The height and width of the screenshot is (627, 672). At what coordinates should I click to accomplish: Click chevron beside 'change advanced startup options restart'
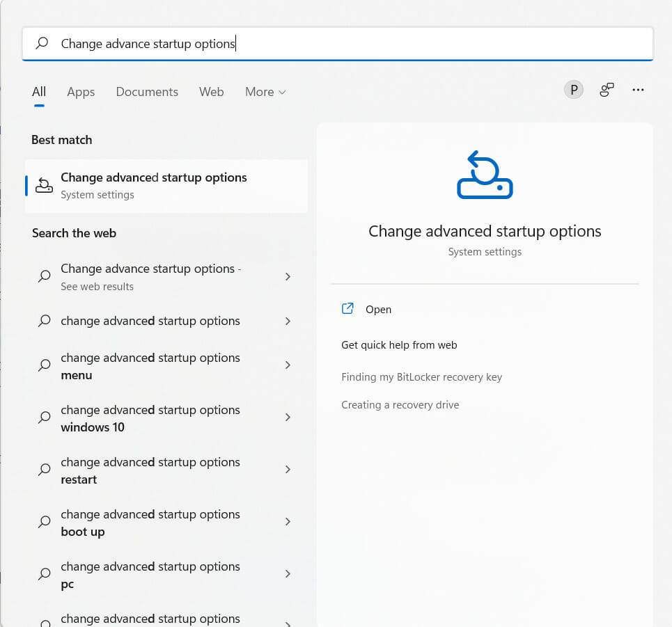tap(288, 470)
